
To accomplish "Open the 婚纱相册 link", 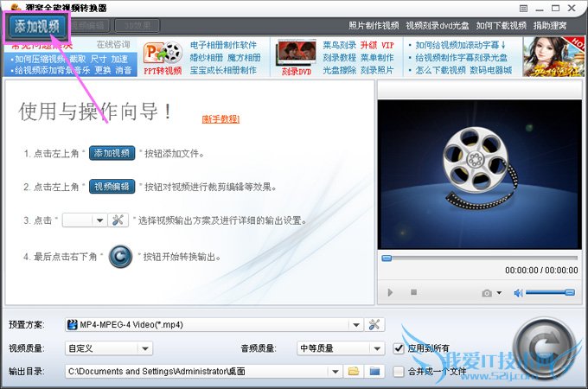I will (x=207, y=58).
